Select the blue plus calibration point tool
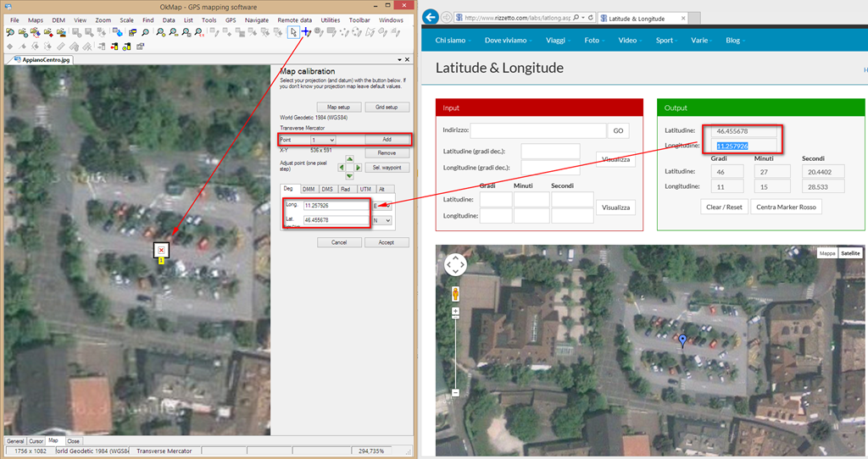 click(x=305, y=32)
